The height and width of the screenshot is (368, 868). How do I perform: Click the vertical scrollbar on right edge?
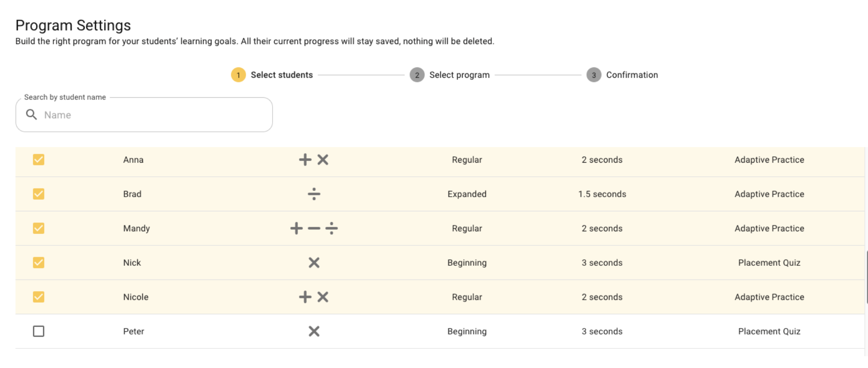tap(866, 277)
